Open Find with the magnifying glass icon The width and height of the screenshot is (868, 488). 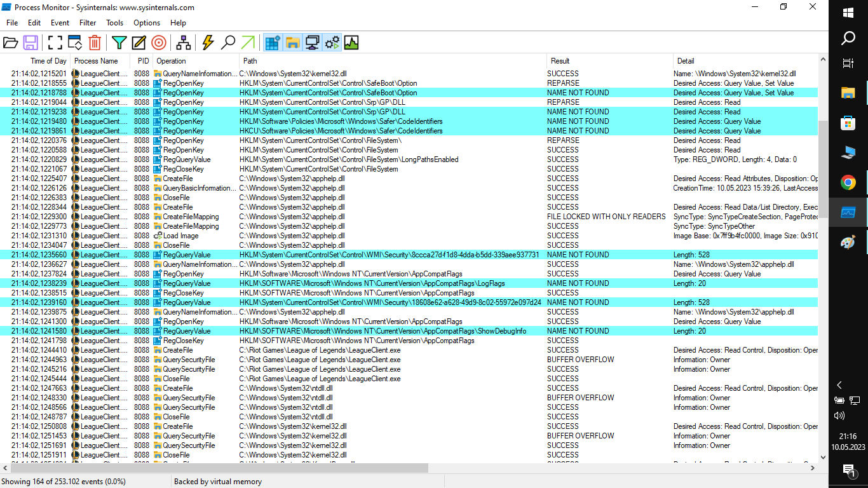228,43
